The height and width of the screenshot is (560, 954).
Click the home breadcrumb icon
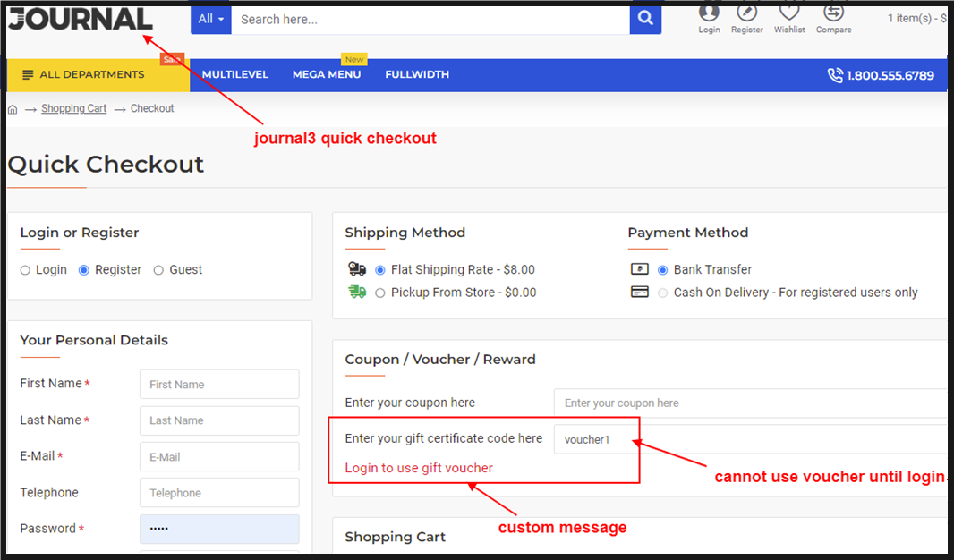pyautogui.click(x=13, y=109)
